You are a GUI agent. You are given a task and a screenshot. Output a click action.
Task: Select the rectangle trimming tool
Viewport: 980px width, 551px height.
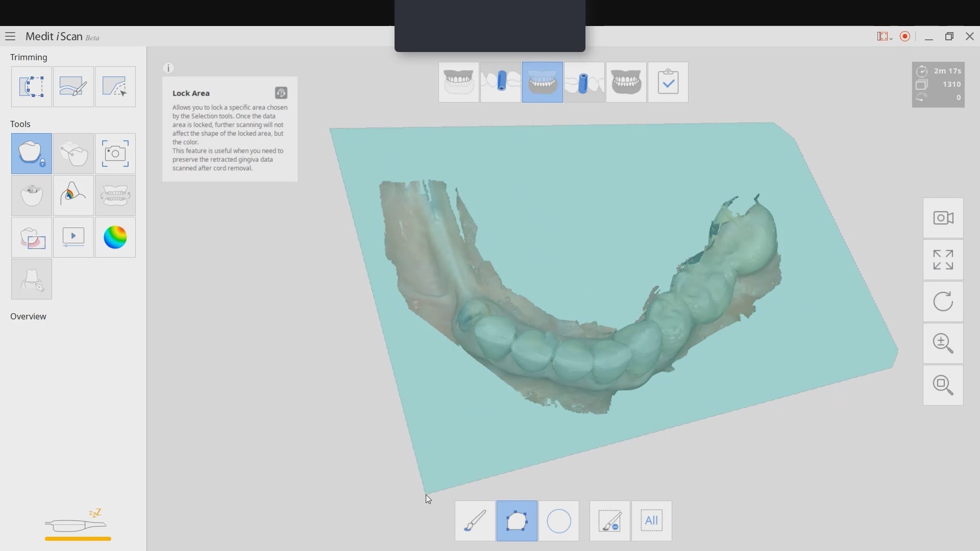[x=32, y=87]
